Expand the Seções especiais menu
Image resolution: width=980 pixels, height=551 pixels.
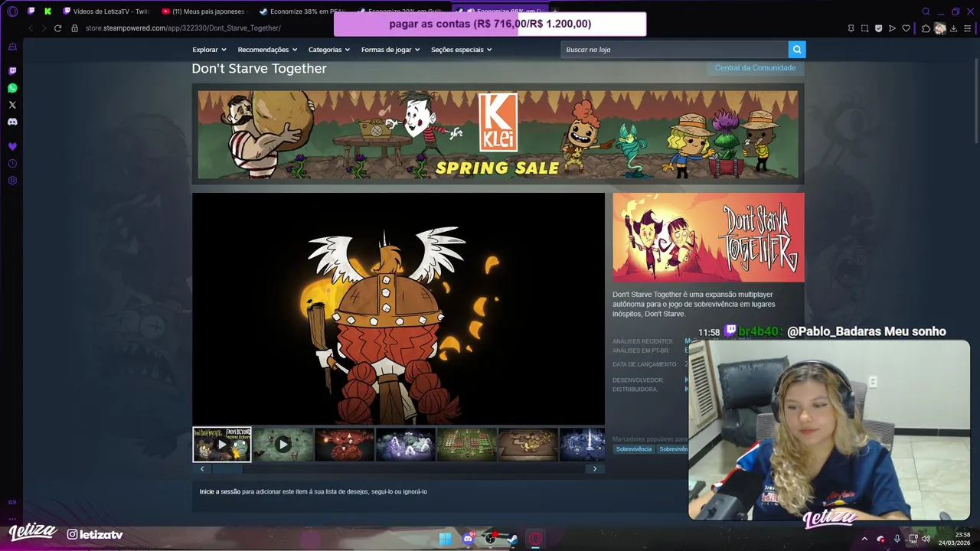[x=462, y=50]
